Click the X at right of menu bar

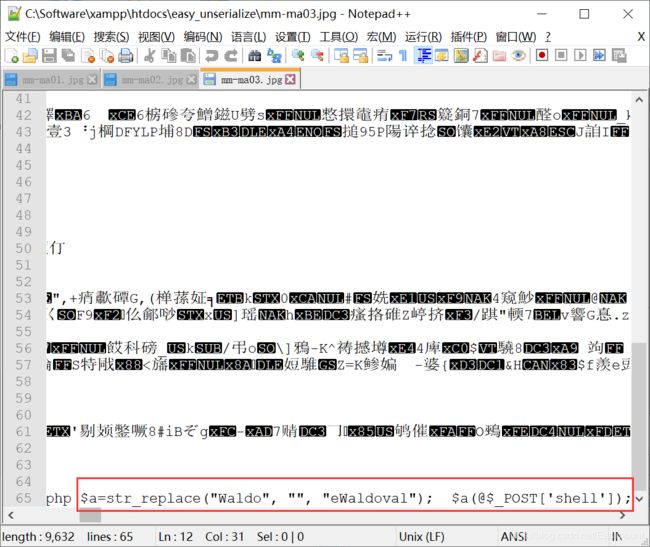pyautogui.click(x=641, y=36)
